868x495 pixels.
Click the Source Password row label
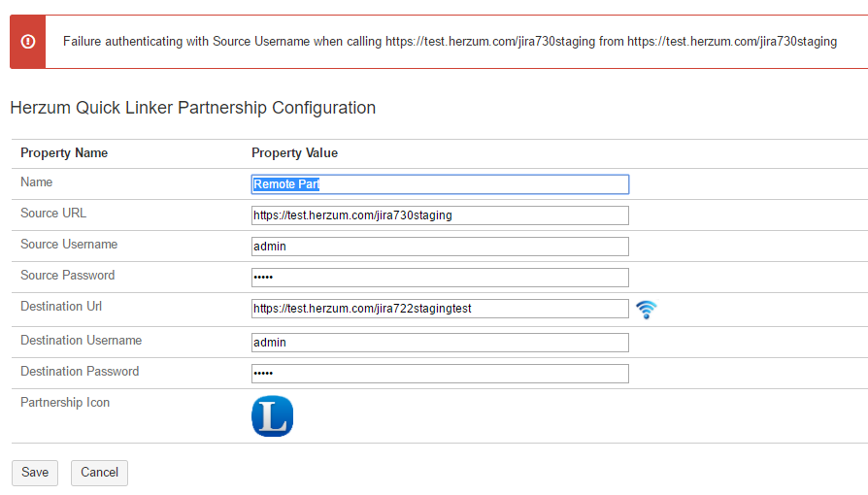click(67, 276)
